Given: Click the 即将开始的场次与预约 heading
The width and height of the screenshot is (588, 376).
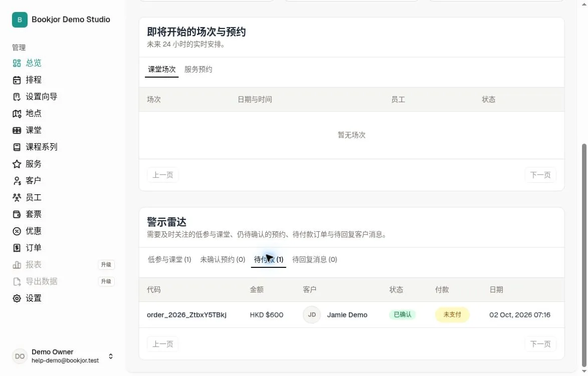Looking at the screenshot, I should click(196, 32).
